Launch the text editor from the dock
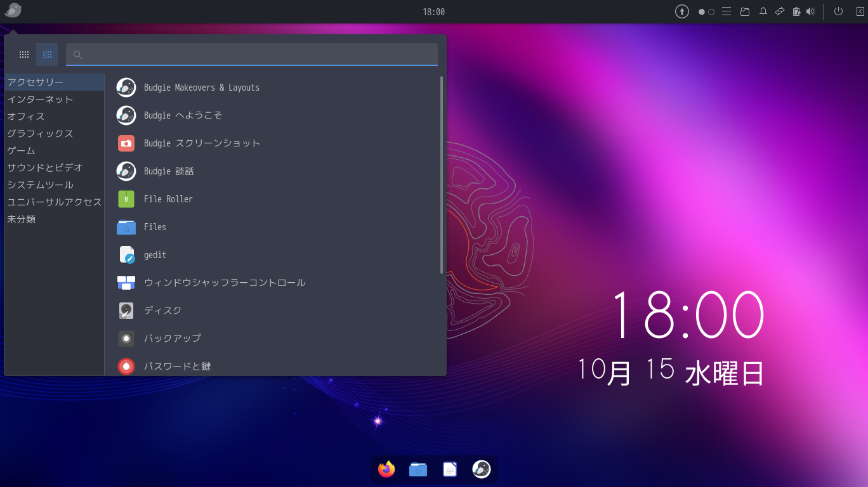The image size is (868, 487). (x=449, y=469)
